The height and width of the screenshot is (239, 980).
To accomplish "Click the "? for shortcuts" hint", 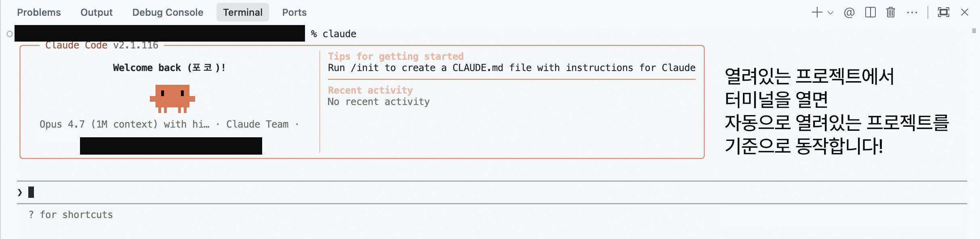I will point(71,215).
